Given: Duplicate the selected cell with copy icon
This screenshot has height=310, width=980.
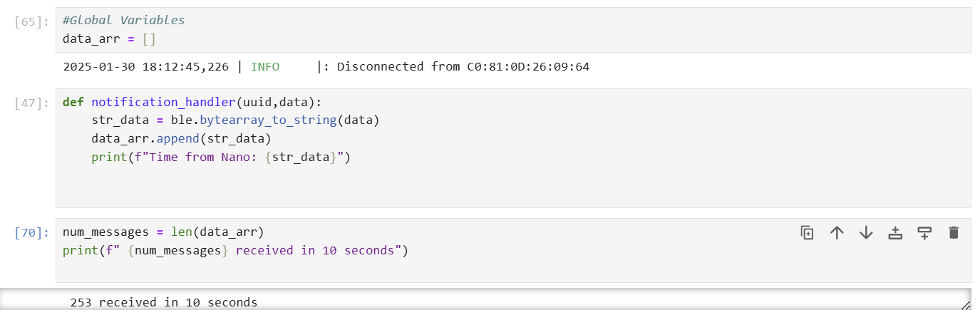Looking at the screenshot, I should coord(807,232).
